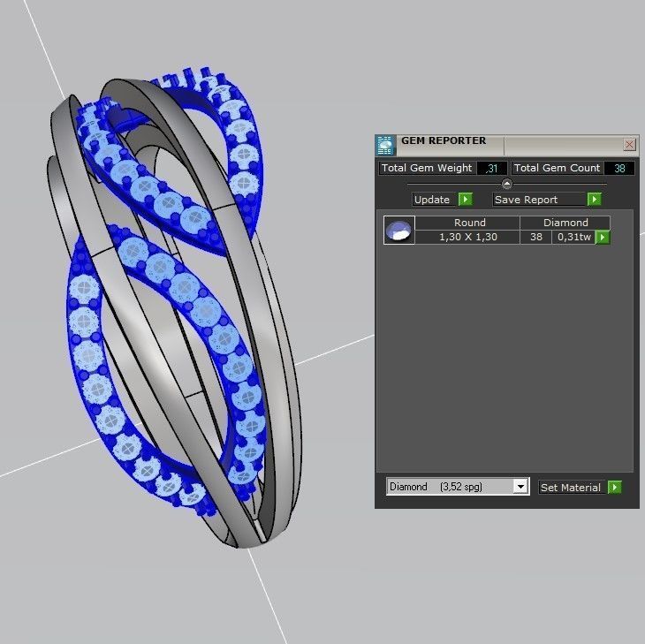Click the 1,30 X 1,30 size cell
645x644 pixels.
click(x=467, y=237)
